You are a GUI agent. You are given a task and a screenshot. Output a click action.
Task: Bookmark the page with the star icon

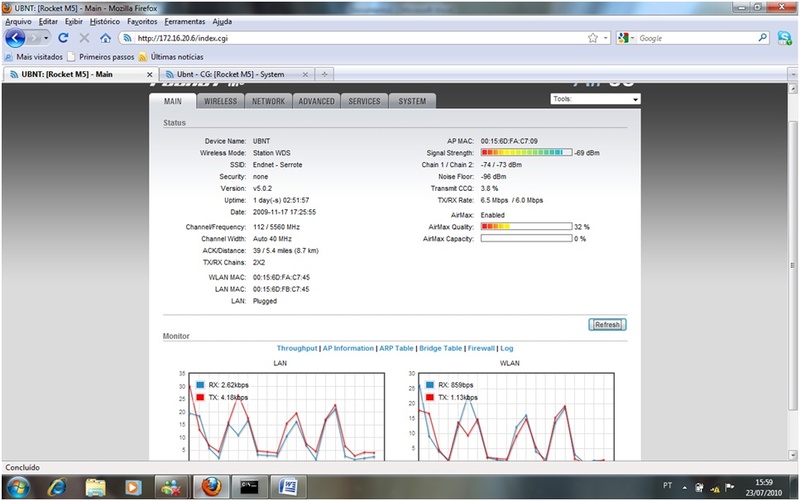click(592, 38)
